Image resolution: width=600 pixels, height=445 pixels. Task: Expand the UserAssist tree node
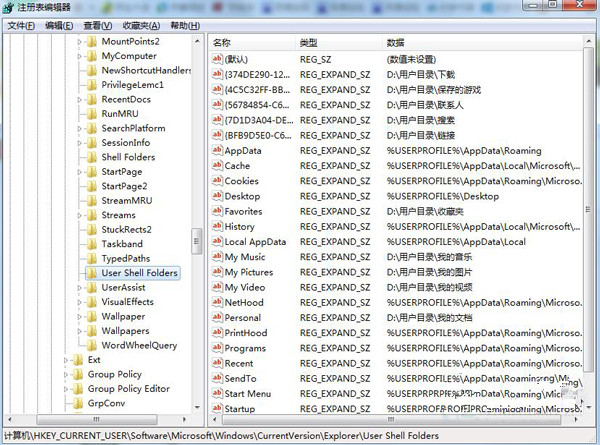tap(80, 288)
